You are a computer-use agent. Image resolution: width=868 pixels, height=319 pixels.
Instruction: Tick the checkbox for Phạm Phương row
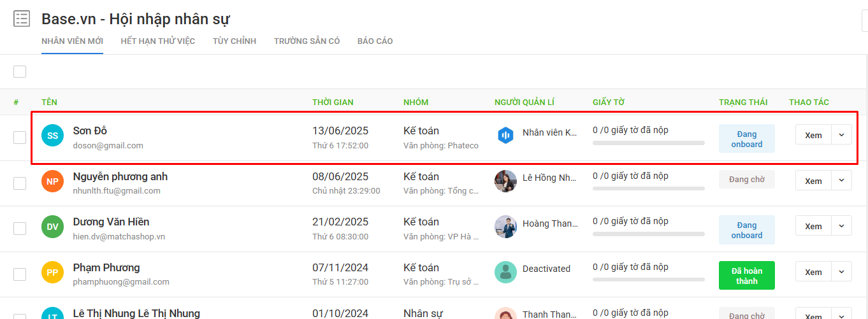pos(20,274)
